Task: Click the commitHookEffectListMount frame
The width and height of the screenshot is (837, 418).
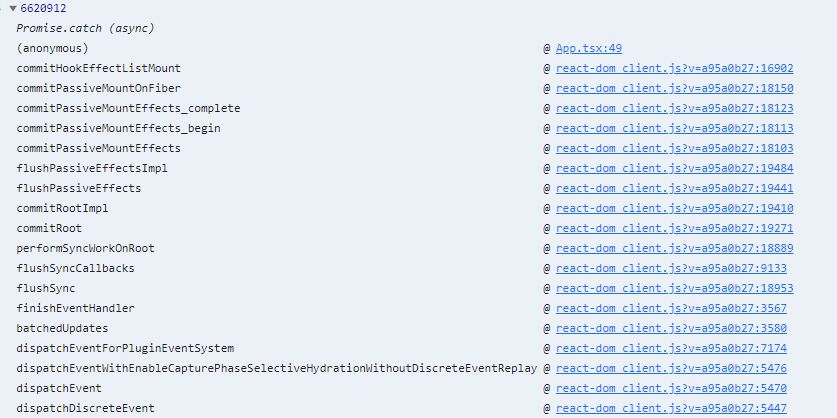Action: pyautogui.click(x=99, y=68)
